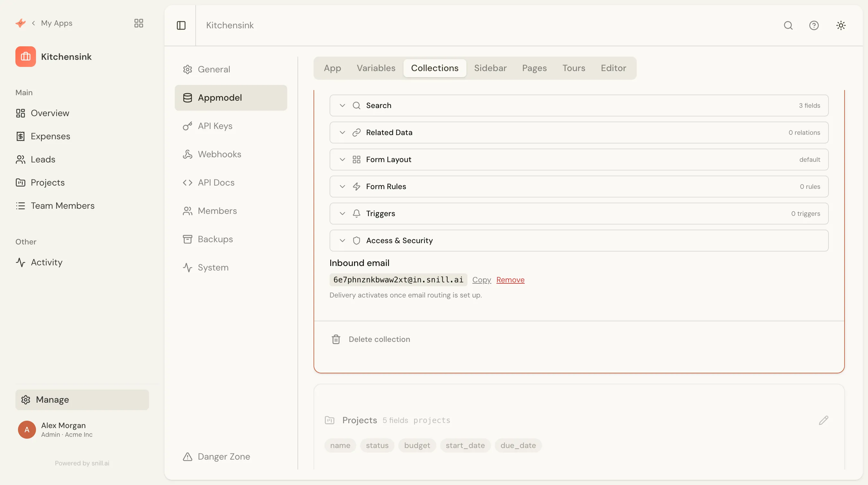Select the budget field chip
The image size is (868, 485).
tap(417, 445)
